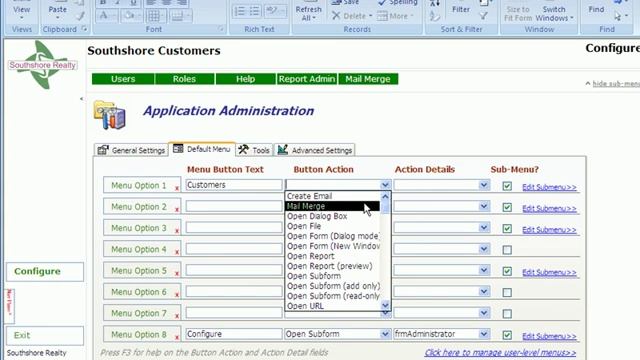Click Refresh All in the ribbon
This screenshot has height=360, width=640.
click(308, 13)
